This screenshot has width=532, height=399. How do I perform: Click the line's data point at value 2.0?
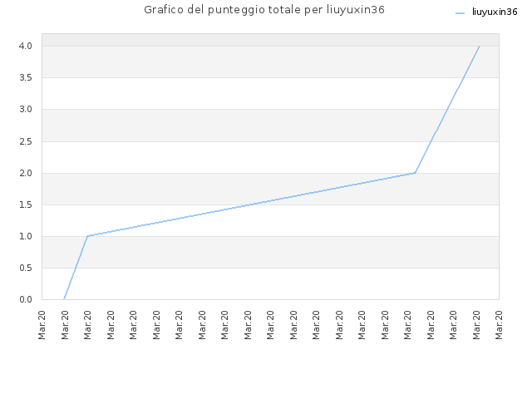pyautogui.click(x=415, y=173)
